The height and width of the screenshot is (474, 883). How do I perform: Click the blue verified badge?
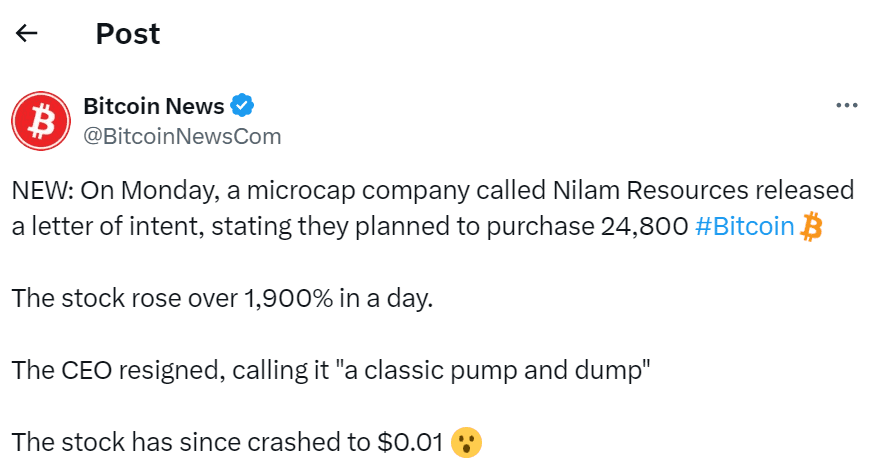click(243, 105)
